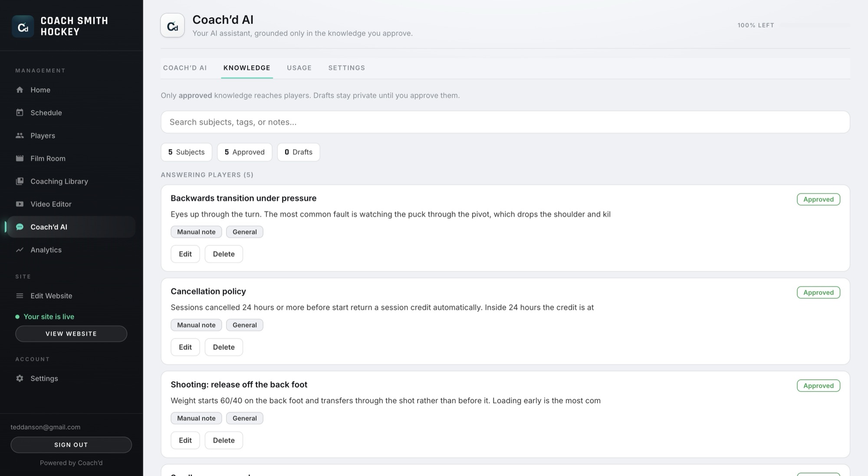Delete the Backwards transition under pressure note

224,254
